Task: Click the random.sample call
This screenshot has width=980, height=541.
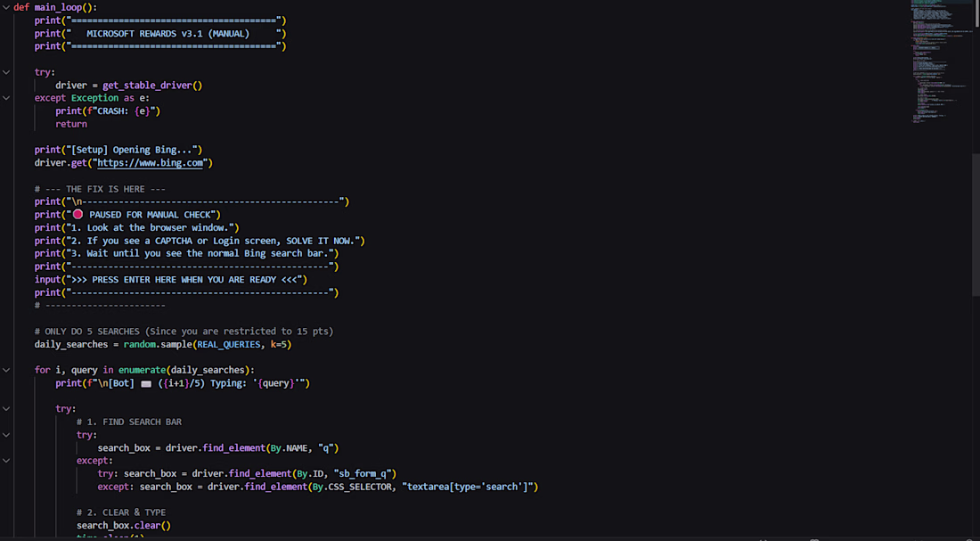Action: [158, 345]
